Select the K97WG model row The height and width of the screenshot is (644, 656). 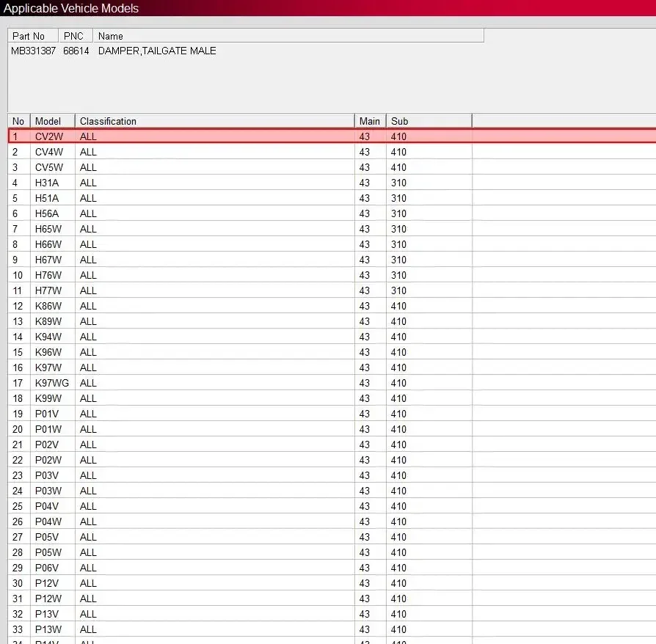point(332,383)
